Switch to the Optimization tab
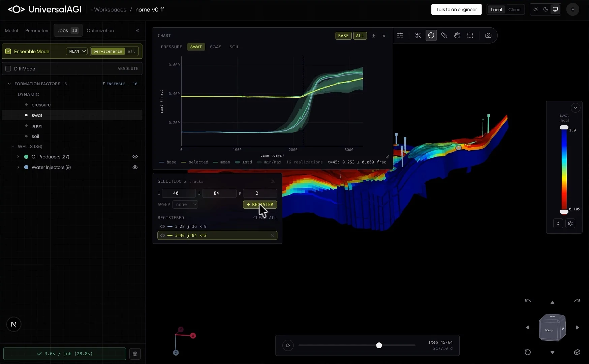The image size is (589, 364). 100,30
